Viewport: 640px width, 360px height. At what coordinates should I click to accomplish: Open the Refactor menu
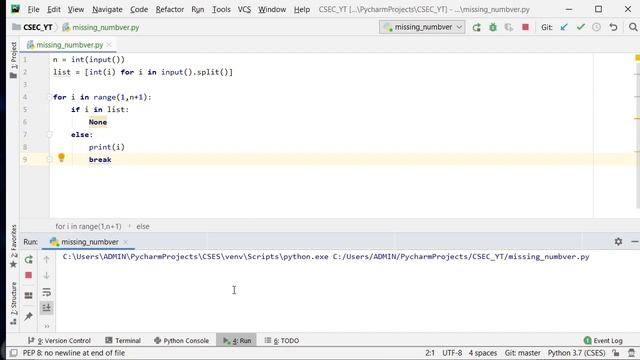pyautogui.click(x=169, y=9)
